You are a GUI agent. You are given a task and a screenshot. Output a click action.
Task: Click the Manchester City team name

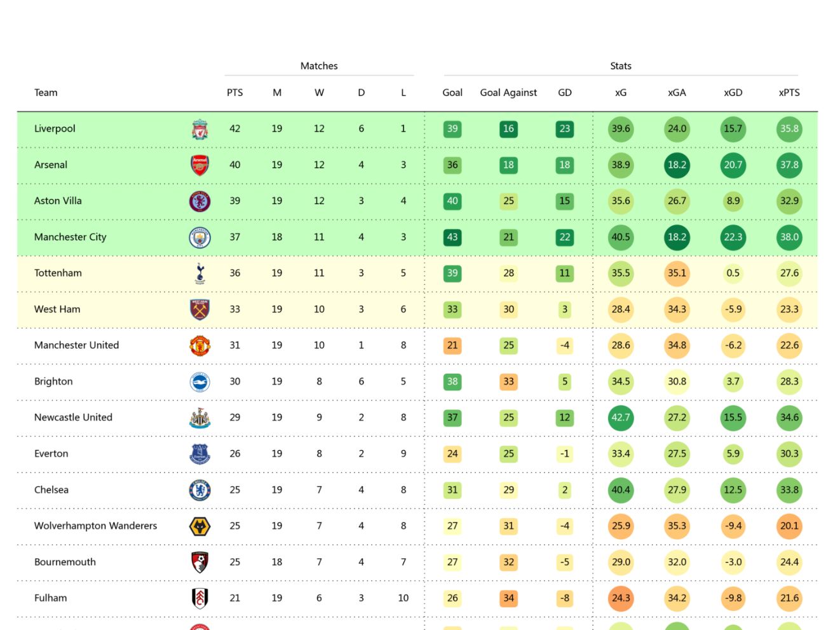click(71, 237)
